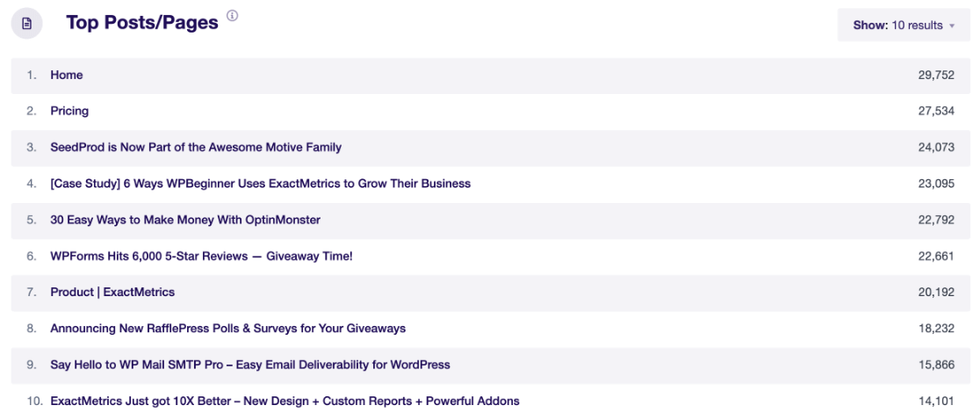
Task: Open the WPBeginner Case Study post
Action: pyautogui.click(x=260, y=184)
